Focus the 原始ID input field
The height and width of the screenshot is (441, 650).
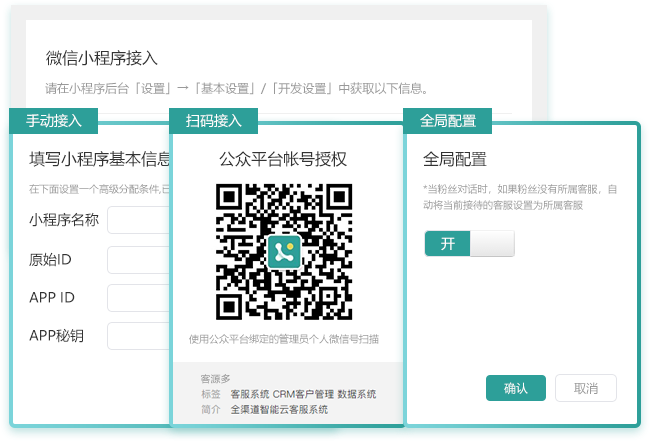click(x=139, y=260)
